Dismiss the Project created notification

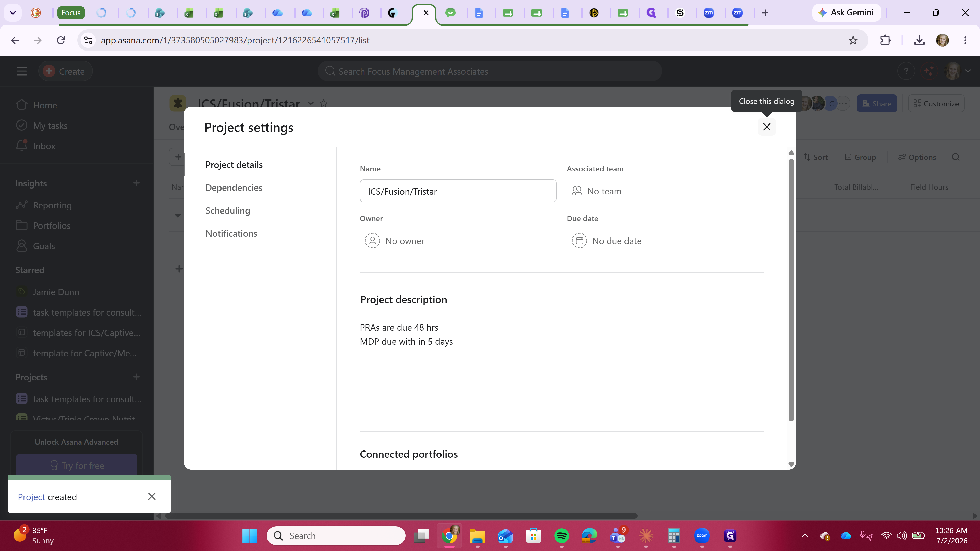tap(152, 497)
